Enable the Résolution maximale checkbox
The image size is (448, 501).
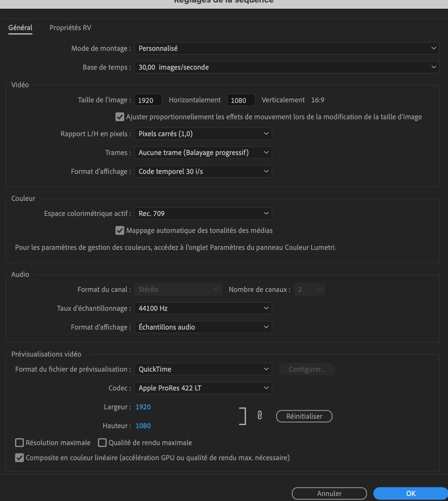(x=19, y=443)
